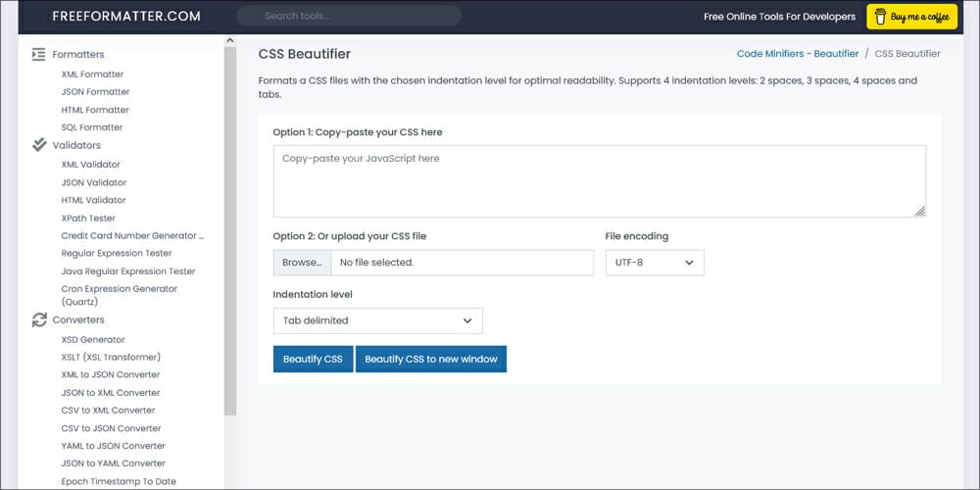
Task: Open Java Regular Expression Tester link
Action: 128,271
